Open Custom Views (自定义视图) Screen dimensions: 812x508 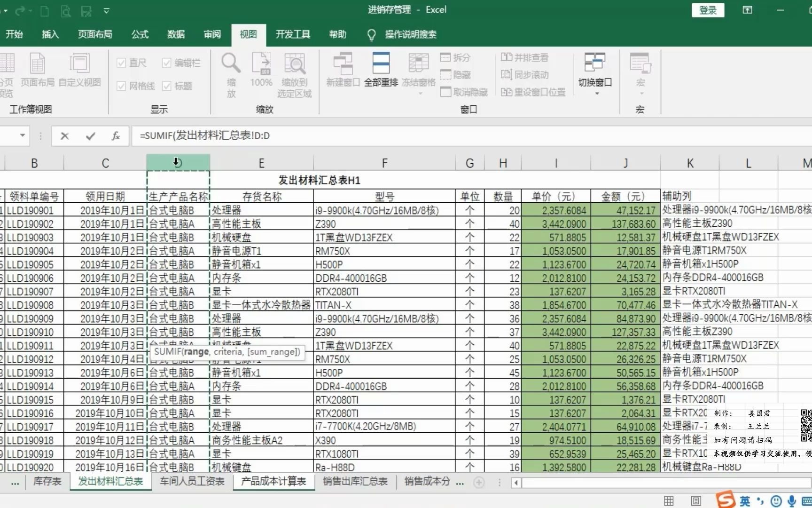click(79, 70)
